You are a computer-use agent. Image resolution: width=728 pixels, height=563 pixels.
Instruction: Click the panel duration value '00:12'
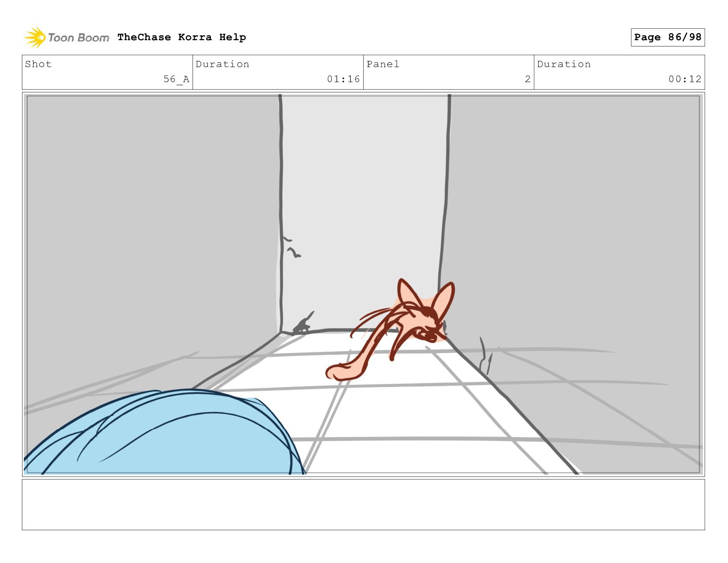pos(685,79)
